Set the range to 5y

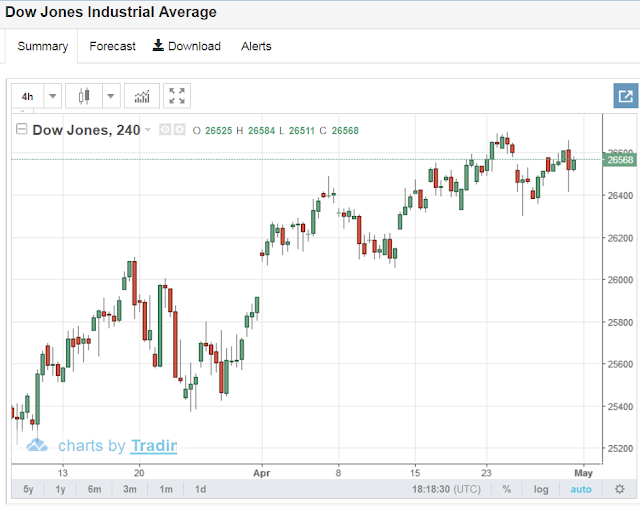point(28,489)
